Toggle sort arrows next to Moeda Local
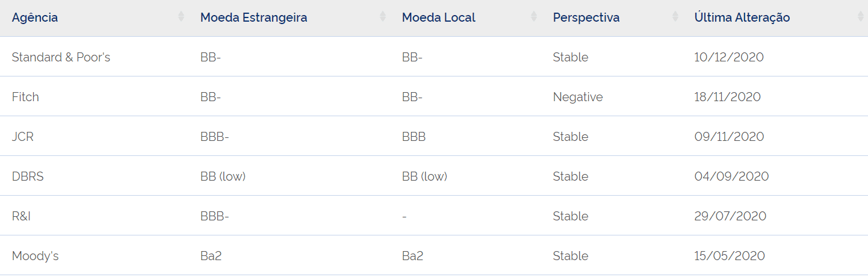The height and width of the screenshot is (280, 868). point(534,17)
